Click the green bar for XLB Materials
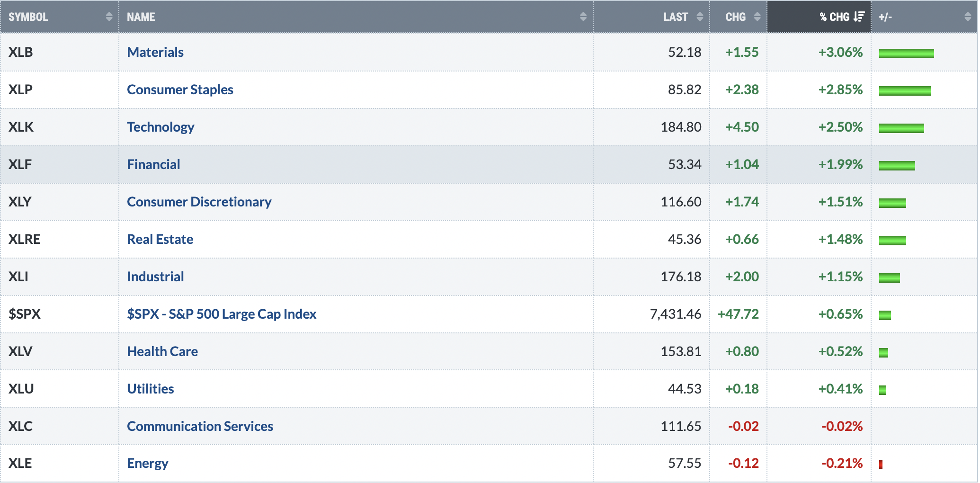 point(906,53)
